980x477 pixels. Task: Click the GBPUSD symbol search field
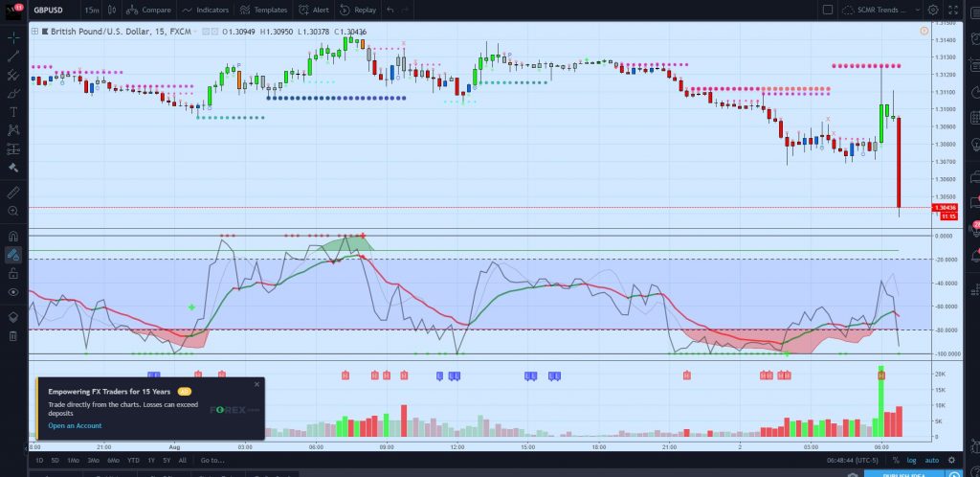click(x=50, y=10)
